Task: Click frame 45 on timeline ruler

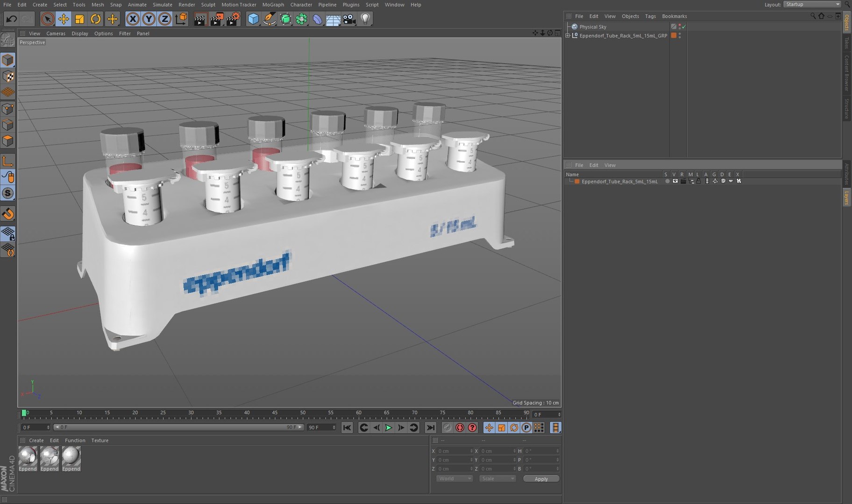Action: pos(275,413)
